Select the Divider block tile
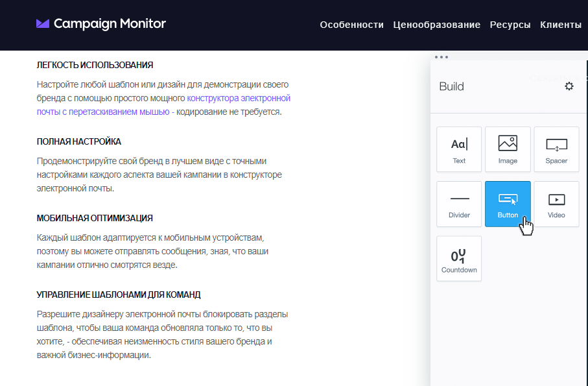This screenshot has width=588, height=386. click(x=459, y=204)
